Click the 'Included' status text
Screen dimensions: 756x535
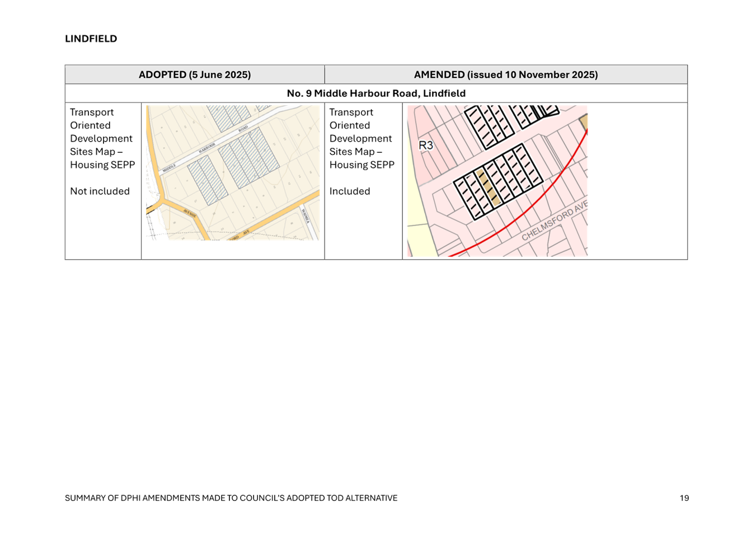pyautogui.click(x=350, y=191)
